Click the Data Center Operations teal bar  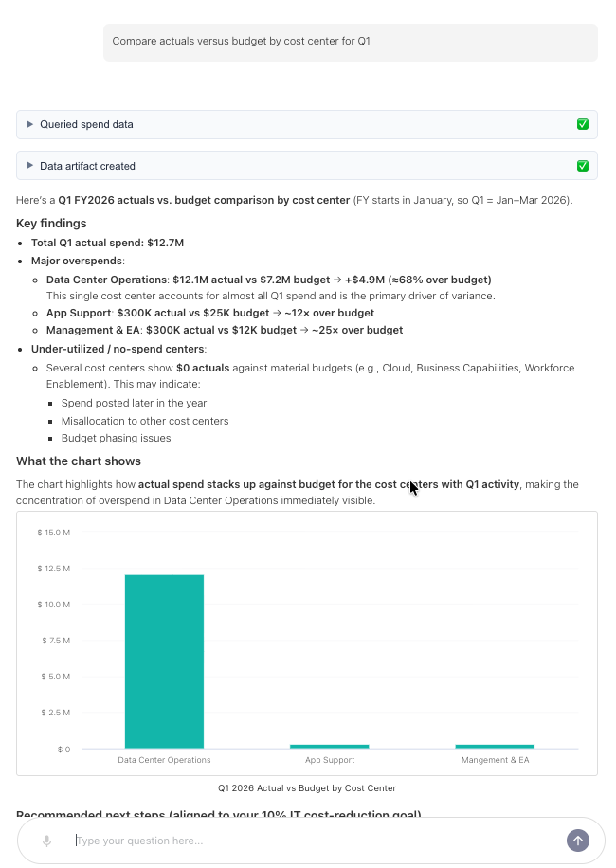(x=164, y=661)
